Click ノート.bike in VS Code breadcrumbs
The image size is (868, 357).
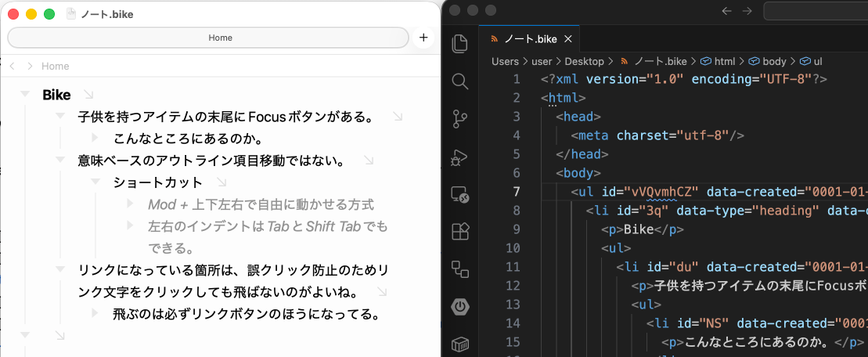point(660,61)
